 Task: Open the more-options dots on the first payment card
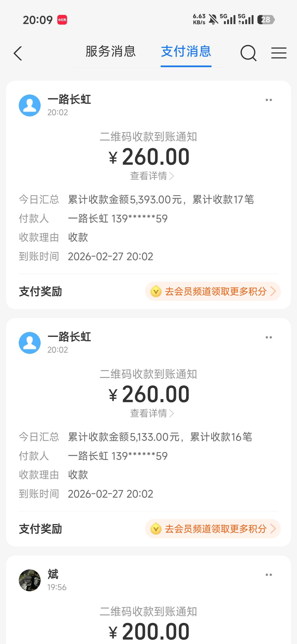point(268,100)
